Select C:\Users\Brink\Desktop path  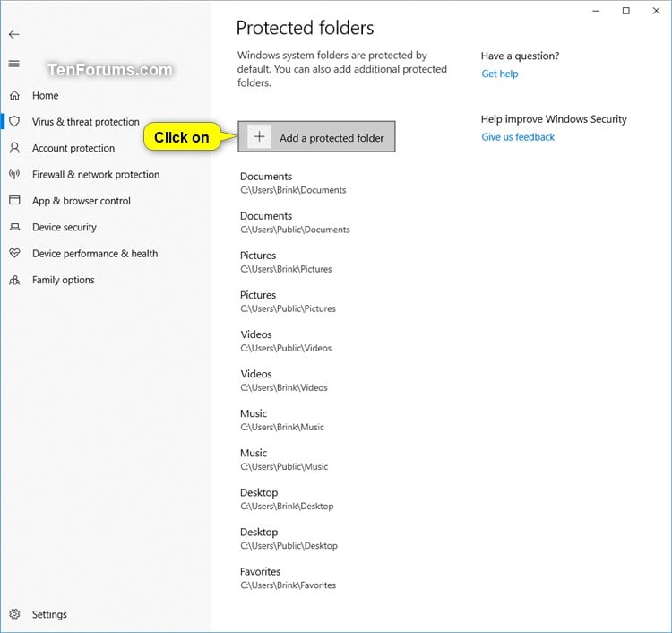(x=287, y=506)
